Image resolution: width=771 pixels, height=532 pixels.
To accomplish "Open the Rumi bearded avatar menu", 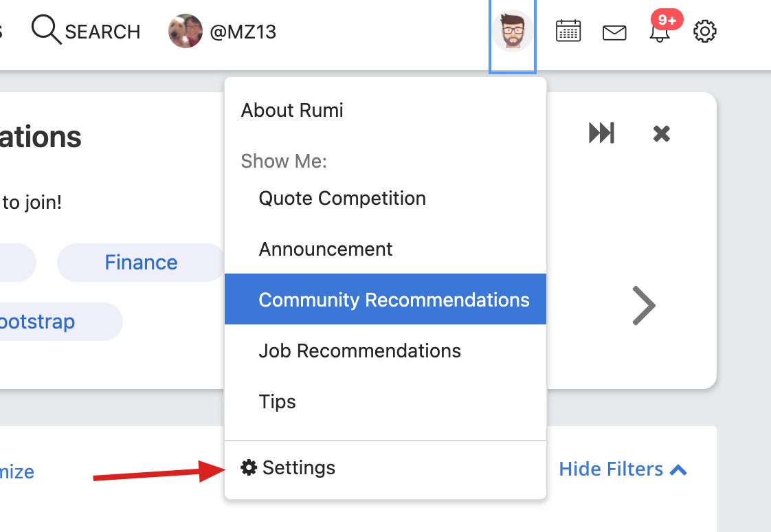I will coord(513,30).
